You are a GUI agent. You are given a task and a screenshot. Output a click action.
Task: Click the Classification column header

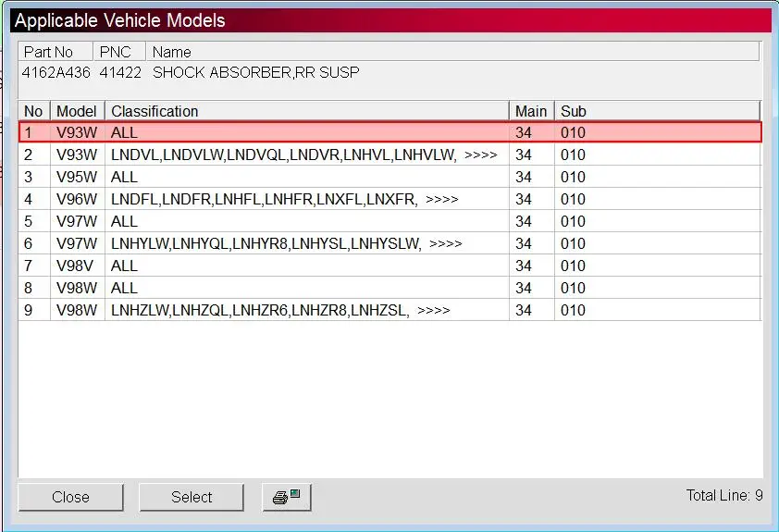pyautogui.click(x=306, y=111)
